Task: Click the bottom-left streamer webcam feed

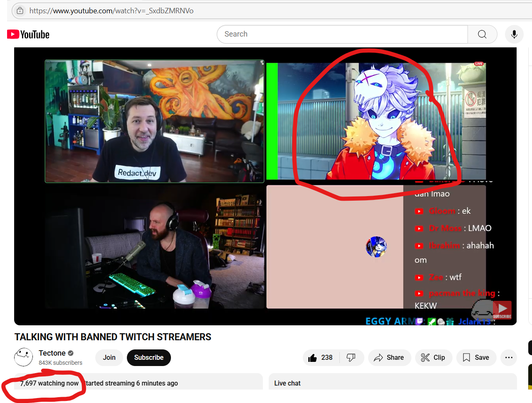Action: (x=154, y=248)
